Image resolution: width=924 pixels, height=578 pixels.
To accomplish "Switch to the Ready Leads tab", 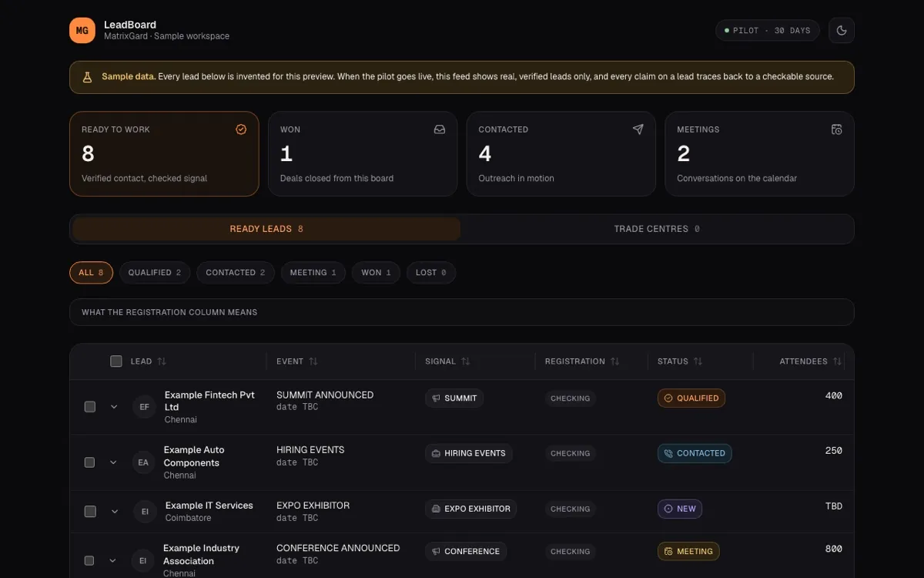I will pyautogui.click(x=266, y=229).
